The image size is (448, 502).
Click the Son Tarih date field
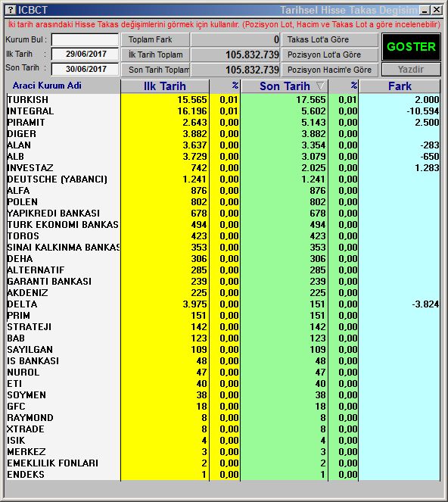click(85, 69)
